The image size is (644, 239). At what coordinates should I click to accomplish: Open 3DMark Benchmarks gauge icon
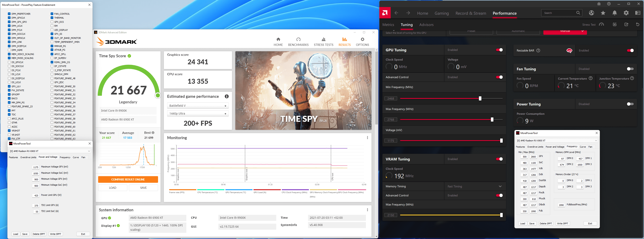click(298, 39)
